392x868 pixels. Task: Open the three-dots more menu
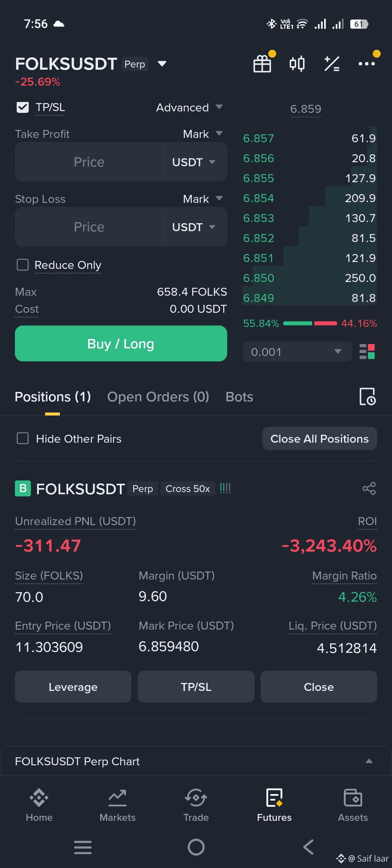(x=367, y=64)
